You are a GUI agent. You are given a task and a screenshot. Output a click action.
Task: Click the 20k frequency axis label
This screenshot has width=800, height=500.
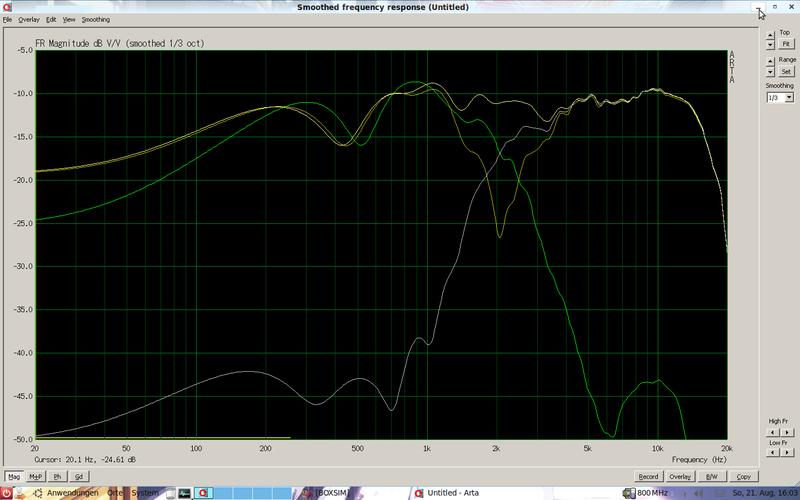click(x=727, y=448)
